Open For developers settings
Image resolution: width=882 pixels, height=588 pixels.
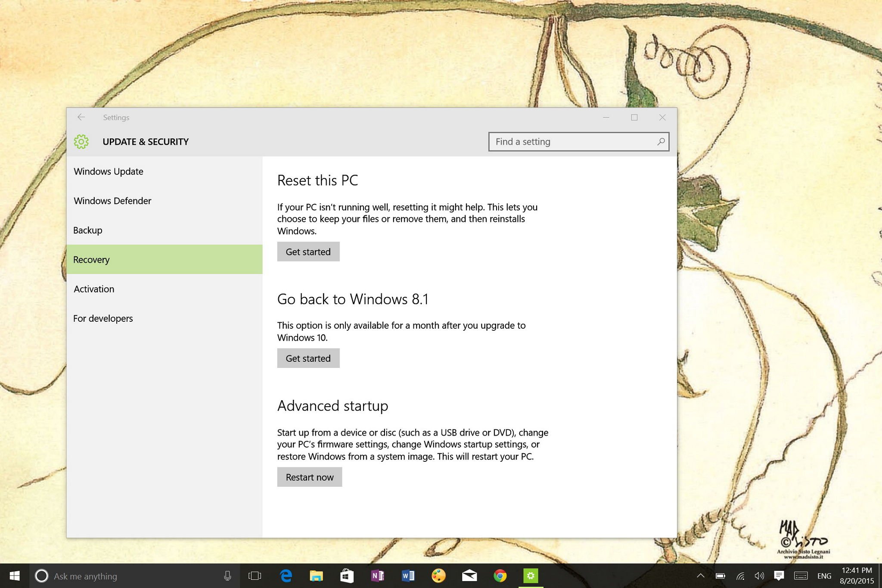pos(103,317)
